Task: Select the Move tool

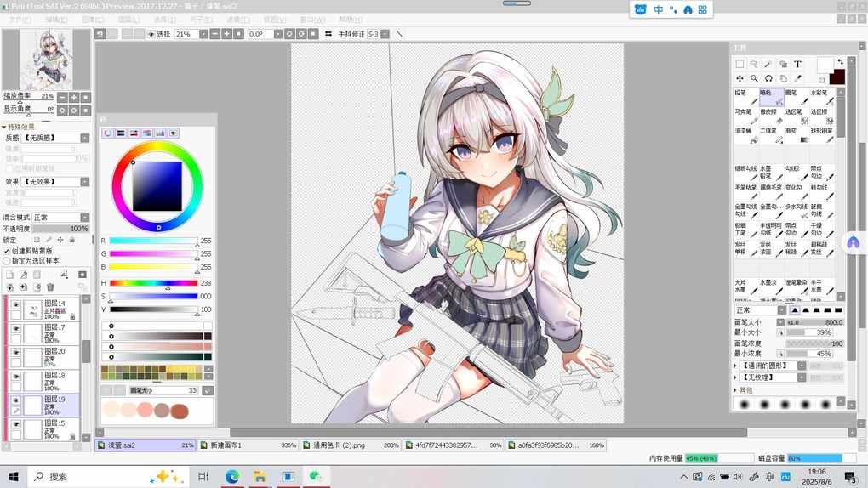Action: click(x=740, y=78)
